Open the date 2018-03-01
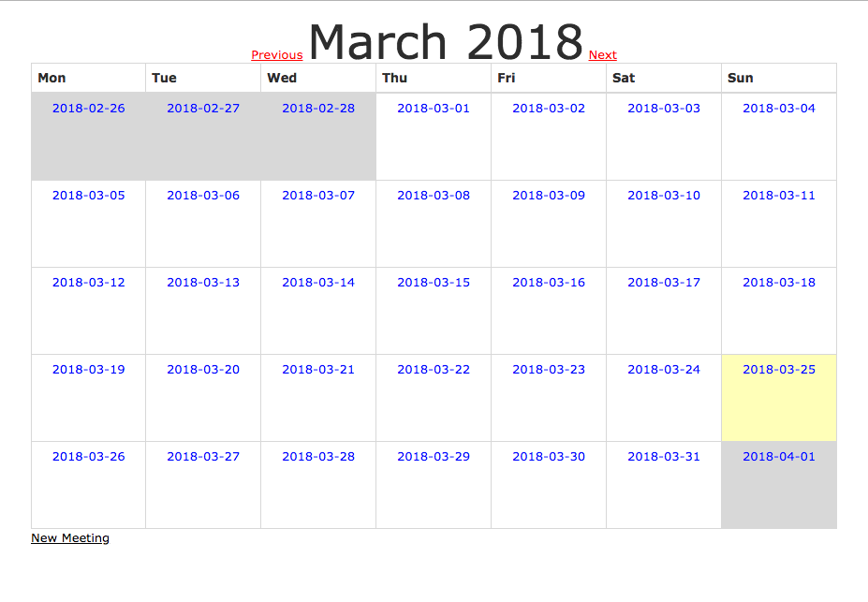Screen dimensions: 868x602 432,108
